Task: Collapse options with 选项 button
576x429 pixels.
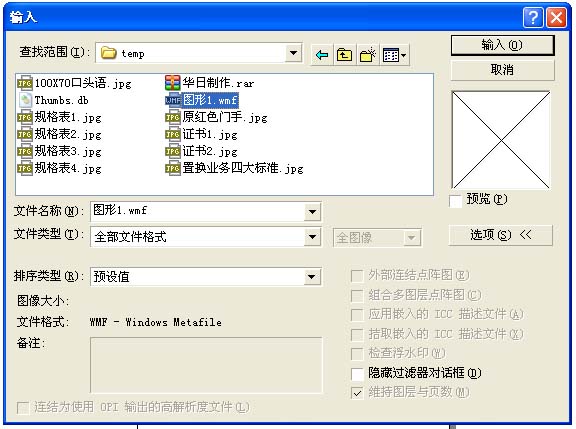Action: [501, 235]
